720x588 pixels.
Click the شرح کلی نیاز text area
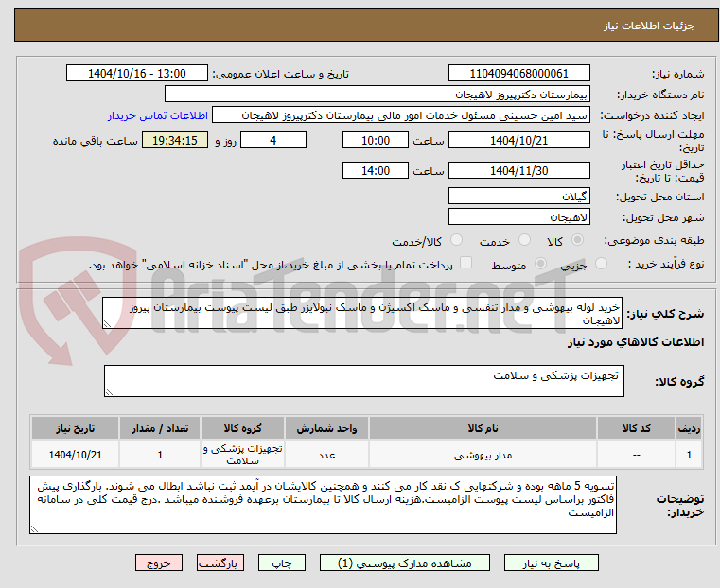pyautogui.click(x=362, y=313)
